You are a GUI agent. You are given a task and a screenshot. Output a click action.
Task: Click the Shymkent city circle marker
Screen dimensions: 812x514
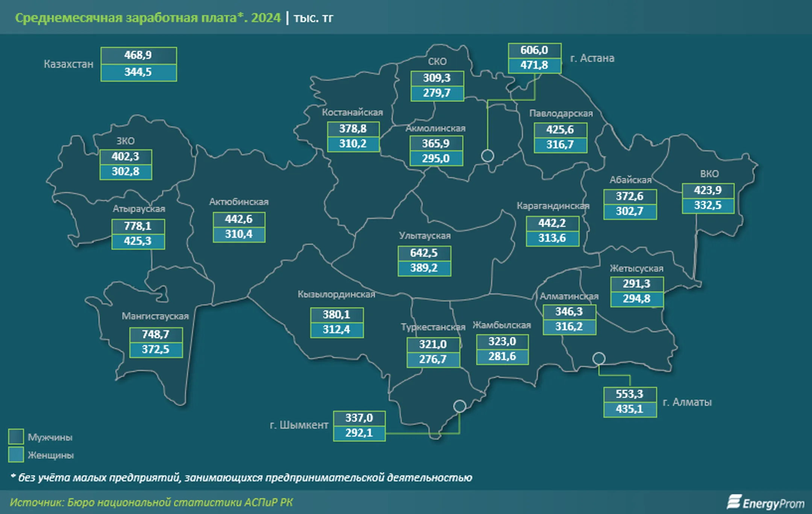click(x=459, y=406)
